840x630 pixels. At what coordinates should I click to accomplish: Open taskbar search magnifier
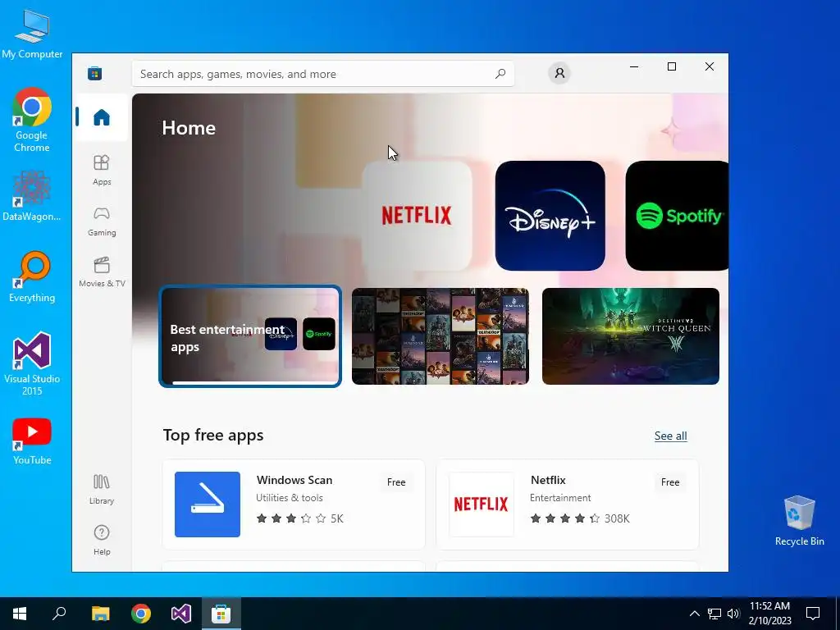(x=59, y=614)
